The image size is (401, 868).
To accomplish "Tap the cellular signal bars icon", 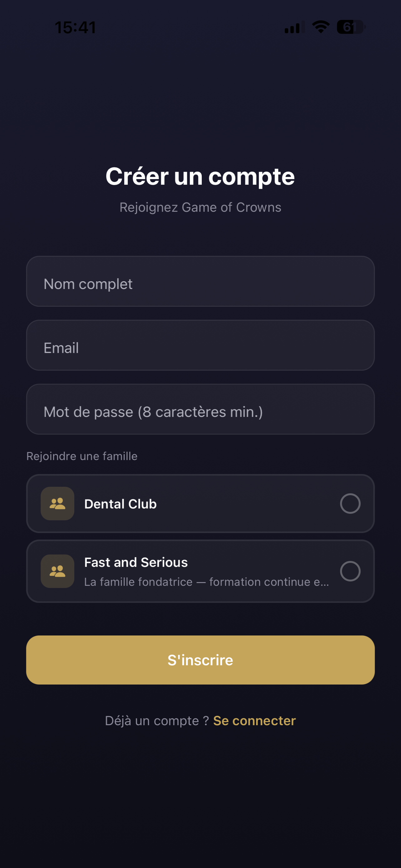I will 294,27.
